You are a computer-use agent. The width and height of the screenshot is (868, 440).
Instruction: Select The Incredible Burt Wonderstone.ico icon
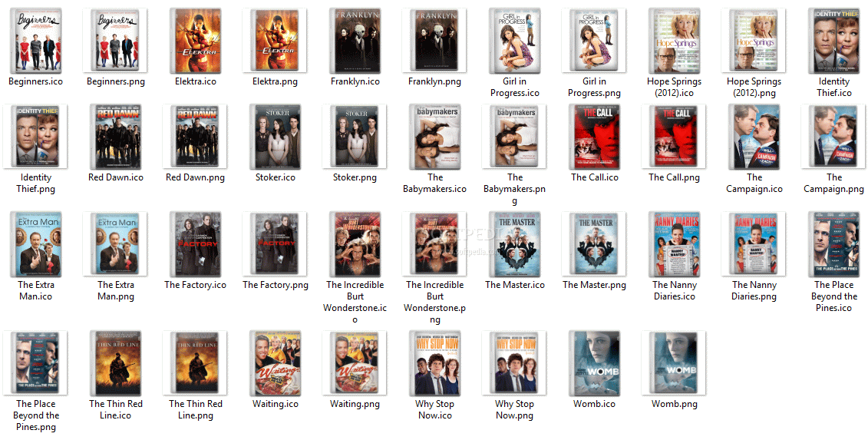click(x=355, y=244)
